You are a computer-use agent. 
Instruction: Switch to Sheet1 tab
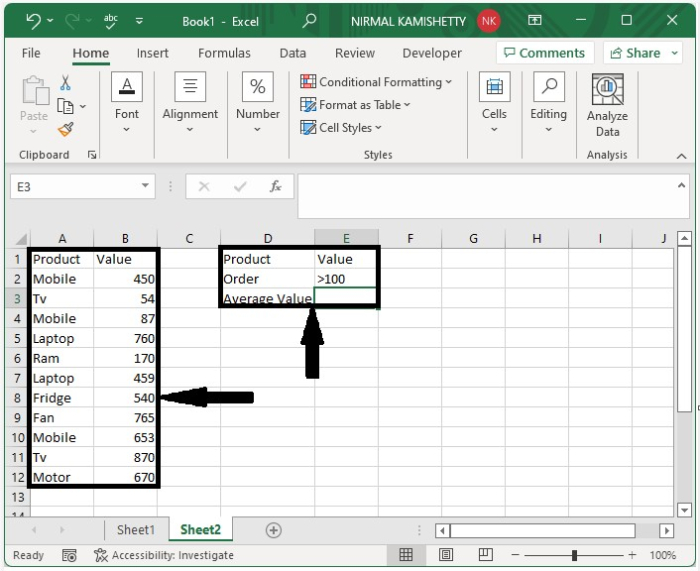pos(136,530)
